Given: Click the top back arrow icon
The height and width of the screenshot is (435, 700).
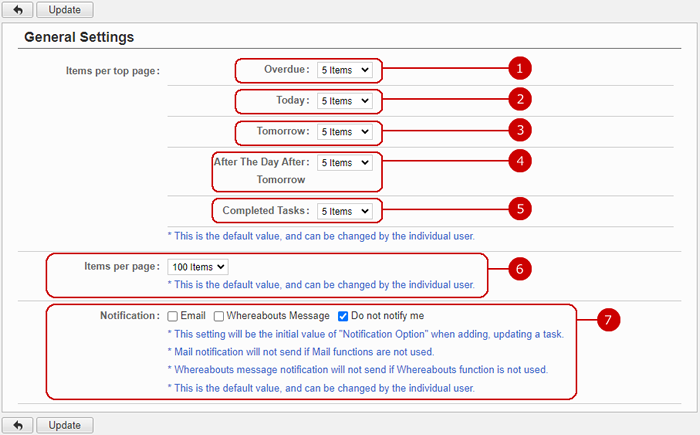Looking at the screenshot, I should pyautogui.click(x=17, y=10).
